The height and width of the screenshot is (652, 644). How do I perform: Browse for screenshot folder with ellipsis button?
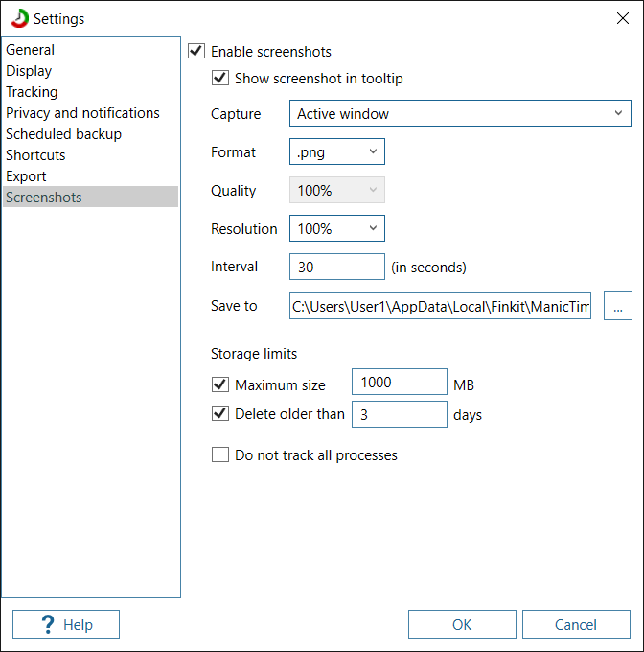pyautogui.click(x=617, y=306)
